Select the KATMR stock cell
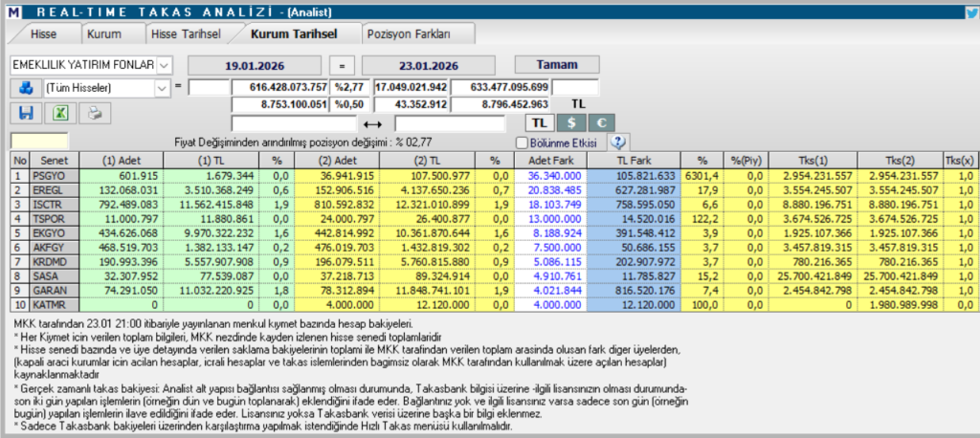 point(55,305)
